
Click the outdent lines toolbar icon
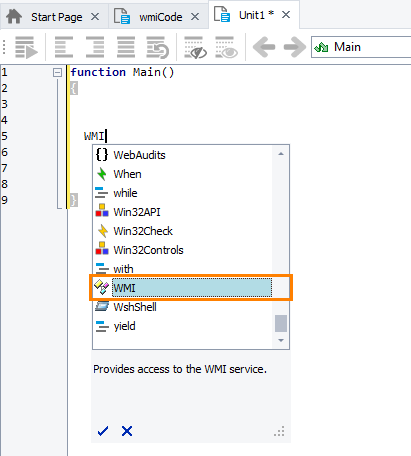(x=64, y=47)
